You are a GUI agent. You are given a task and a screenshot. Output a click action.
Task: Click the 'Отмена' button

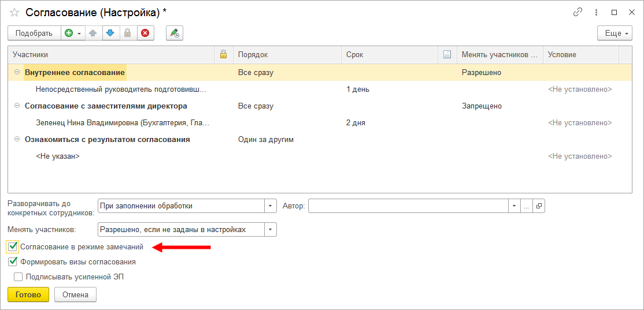pyautogui.click(x=75, y=295)
